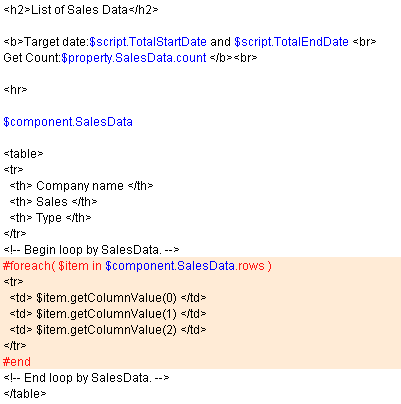Select the $property.SalesData.count reference
Image resolution: width=401 pixels, height=404 pixels.
tap(134, 58)
